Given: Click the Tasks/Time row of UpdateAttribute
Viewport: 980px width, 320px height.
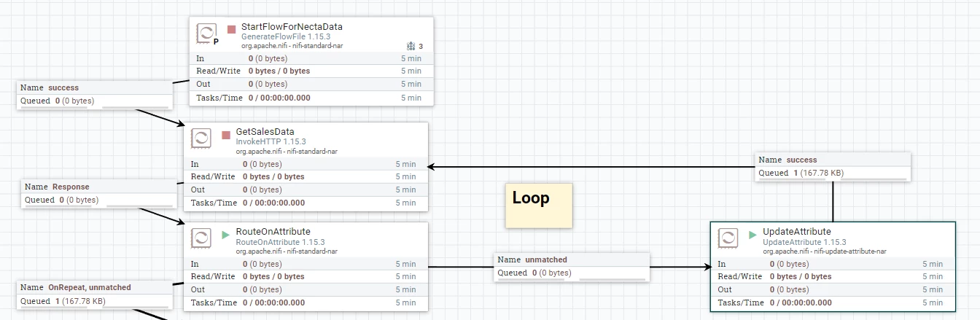Looking at the screenshot, I should tap(833, 303).
